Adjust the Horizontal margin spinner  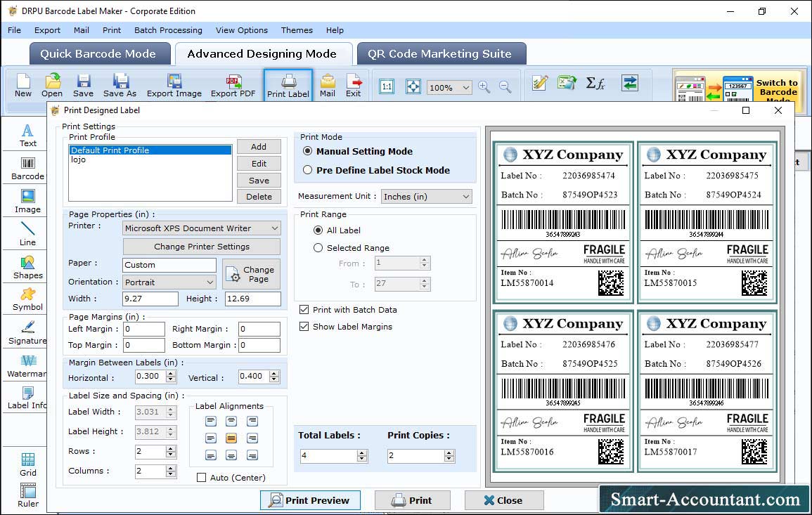click(x=171, y=377)
